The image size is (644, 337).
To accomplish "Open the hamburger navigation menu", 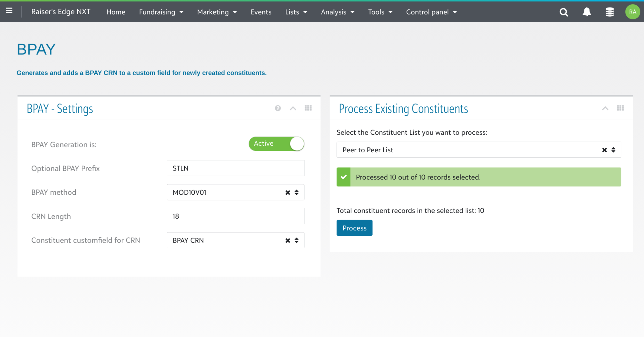I will (9, 11).
